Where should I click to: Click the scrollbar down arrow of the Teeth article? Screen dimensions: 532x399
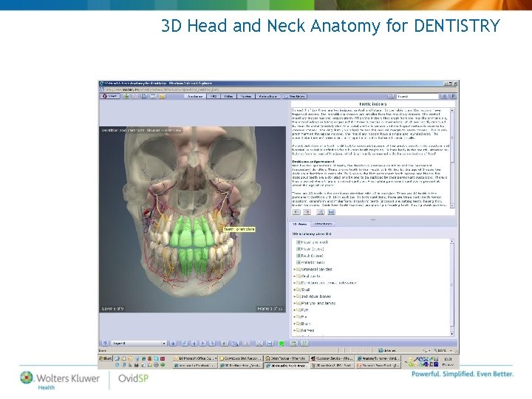452,205
